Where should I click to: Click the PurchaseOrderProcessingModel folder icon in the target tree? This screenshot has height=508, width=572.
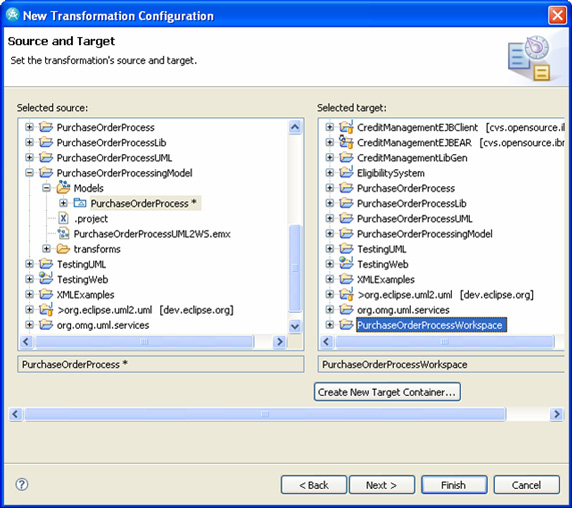tap(346, 233)
